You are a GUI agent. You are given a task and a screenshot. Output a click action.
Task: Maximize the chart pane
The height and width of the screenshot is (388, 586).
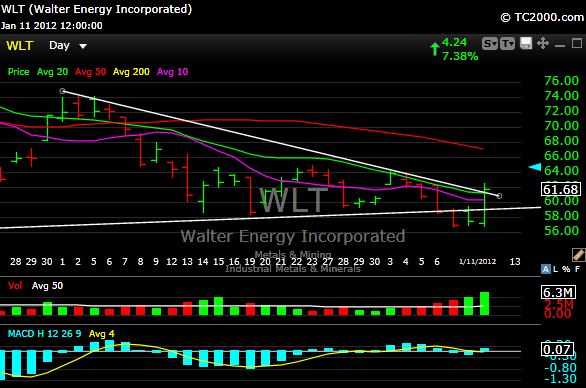click(577, 43)
